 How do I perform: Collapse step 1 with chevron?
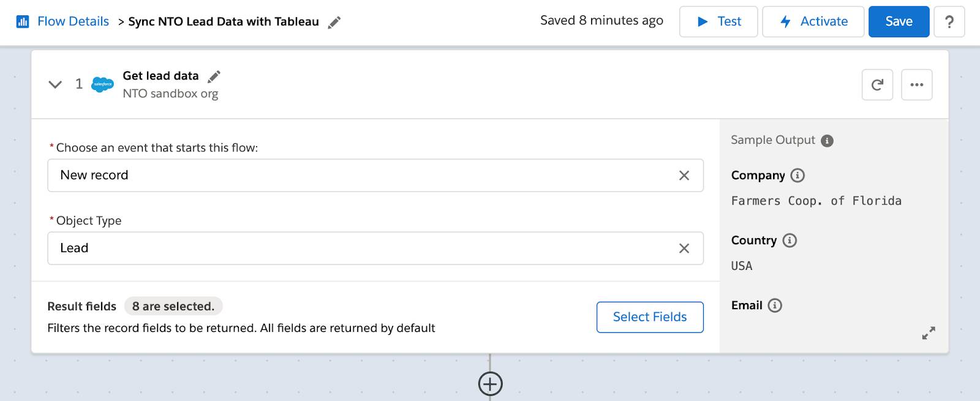coord(55,84)
